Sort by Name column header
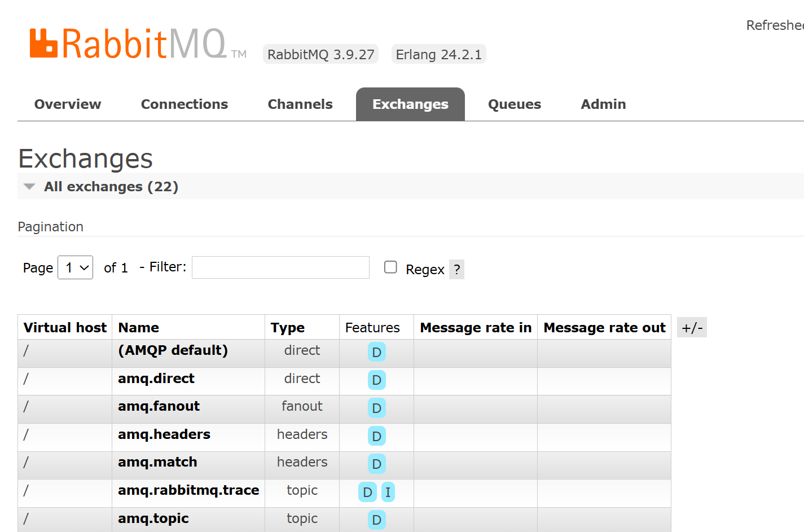The image size is (804, 532). (x=138, y=328)
